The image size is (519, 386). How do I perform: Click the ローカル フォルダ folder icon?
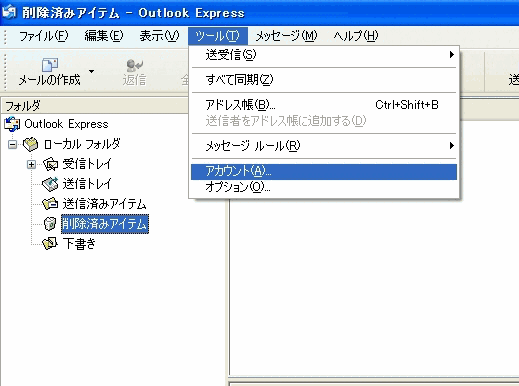(30, 144)
